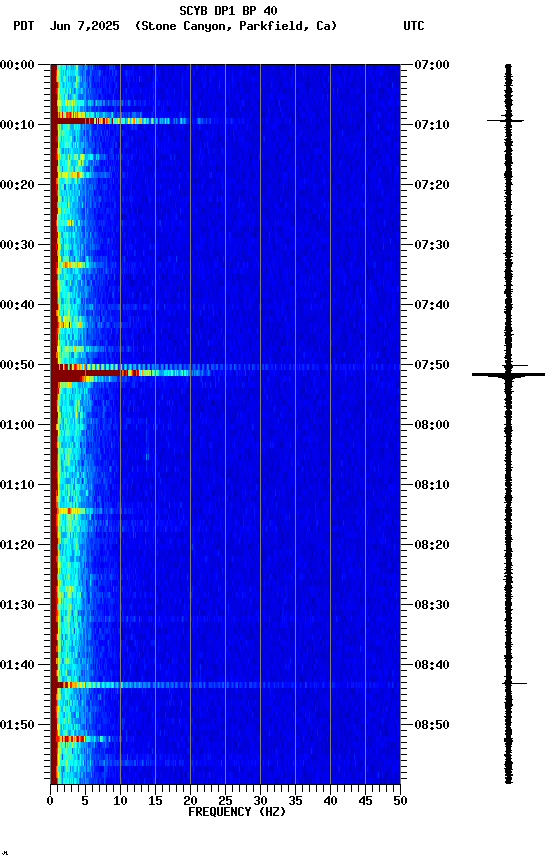Click the 00:10 PDT time label
The width and height of the screenshot is (552, 864).
tap(17, 125)
